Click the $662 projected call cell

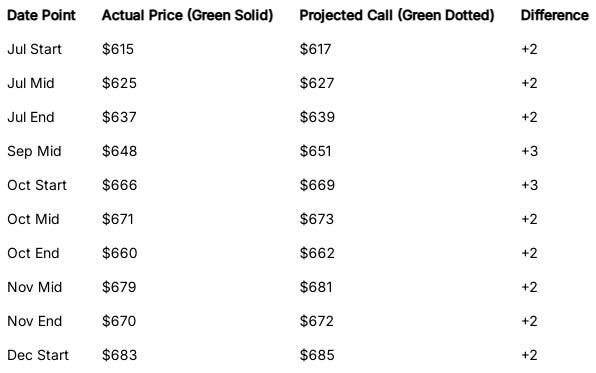click(317, 253)
